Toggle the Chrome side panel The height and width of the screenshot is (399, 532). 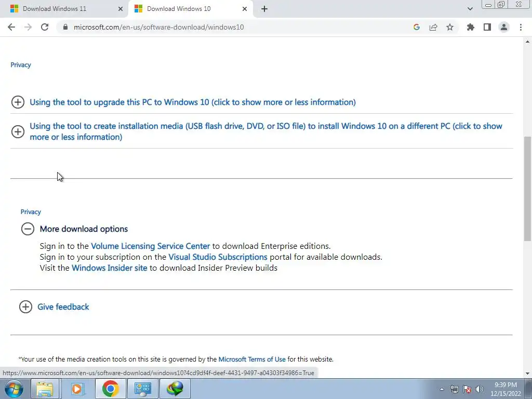point(487,27)
